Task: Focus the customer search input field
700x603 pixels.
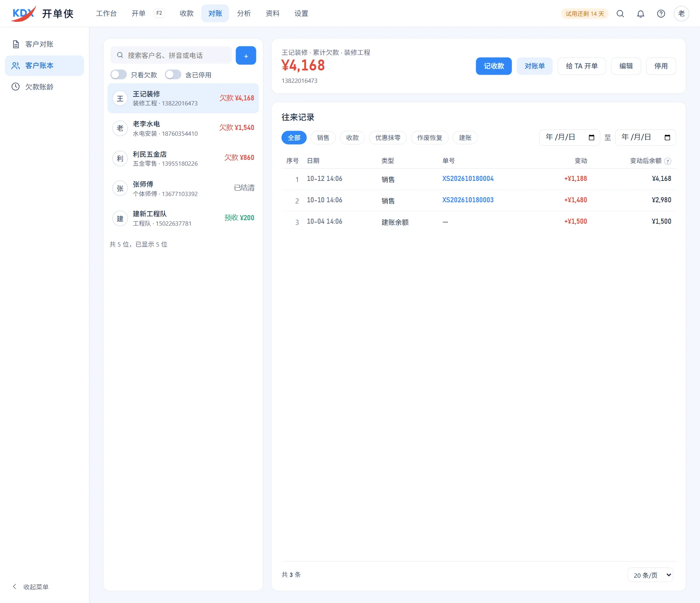Action: (x=171, y=55)
